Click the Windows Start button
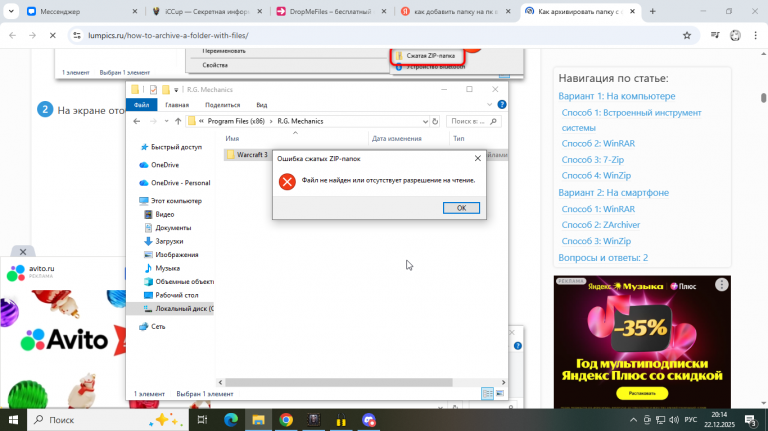This screenshot has height=431, width=768. click(x=13, y=420)
